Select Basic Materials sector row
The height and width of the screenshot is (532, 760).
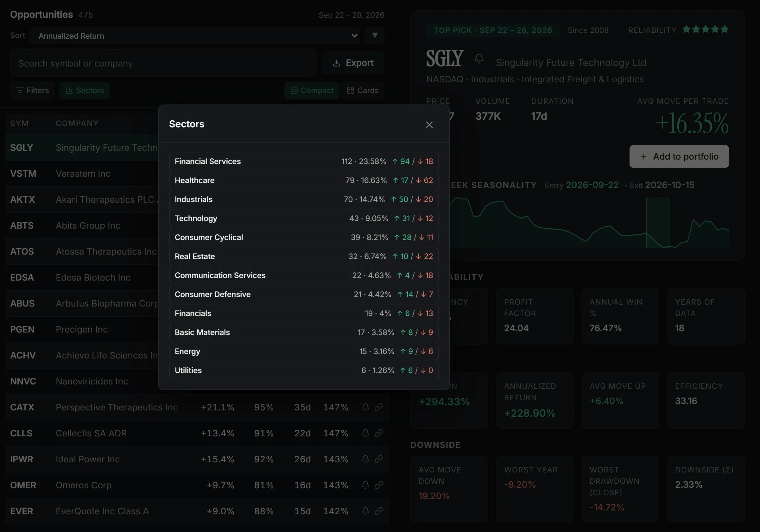point(304,332)
